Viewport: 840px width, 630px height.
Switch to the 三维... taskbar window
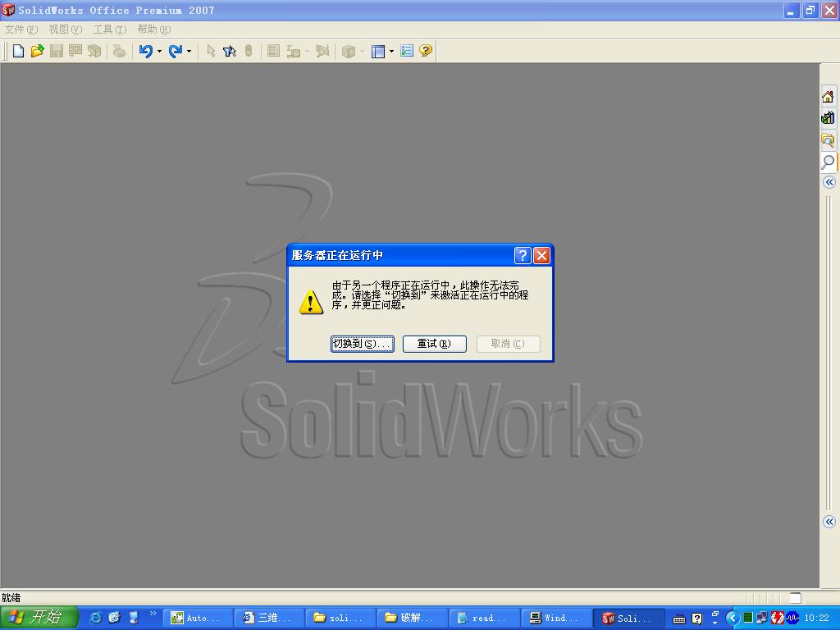point(269,618)
